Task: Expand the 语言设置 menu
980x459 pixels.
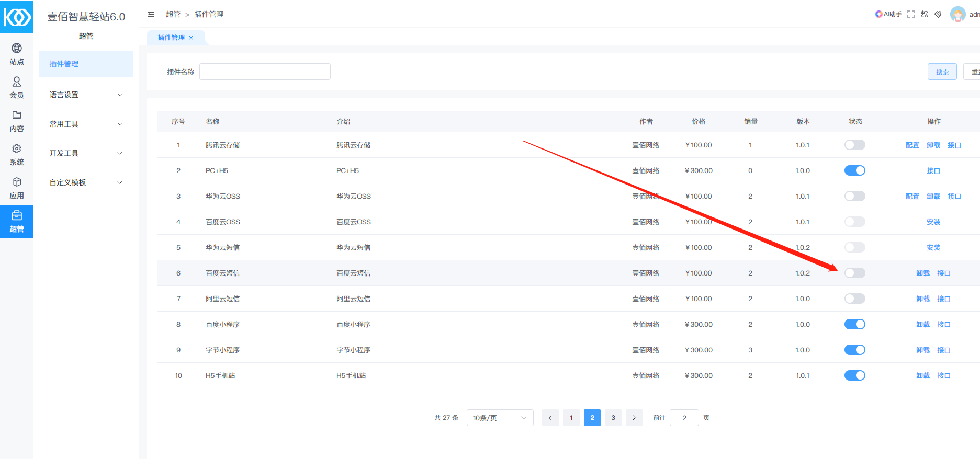Action: click(x=86, y=95)
